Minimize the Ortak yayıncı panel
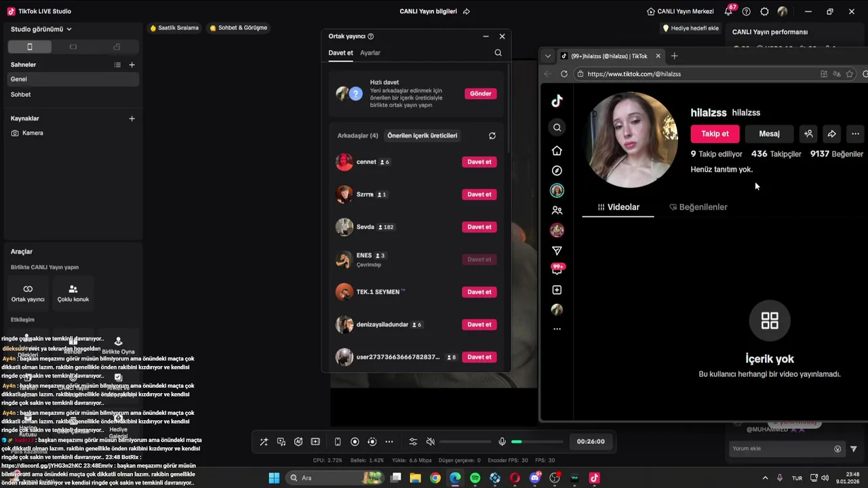This screenshot has height=488, width=868. coord(486,37)
